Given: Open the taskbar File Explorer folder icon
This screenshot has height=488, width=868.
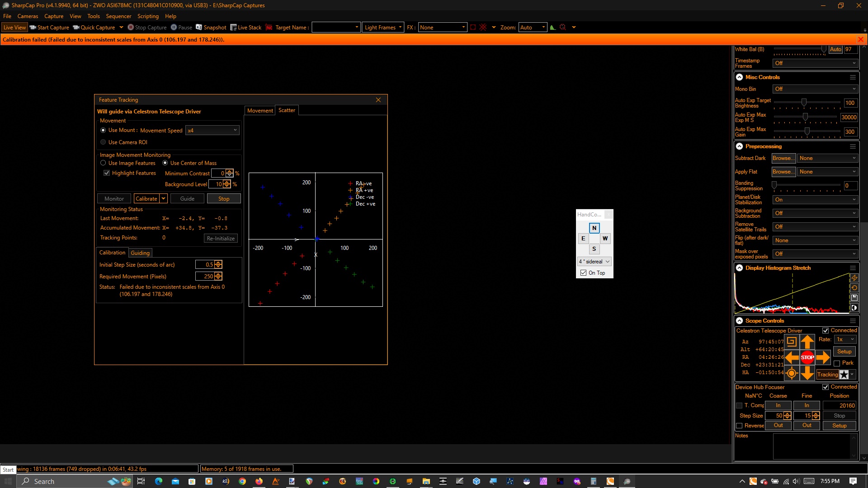Looking at the screenshot, I should click(x=426, y=481).
